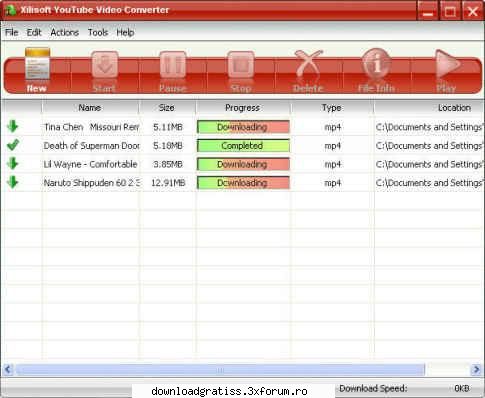The image size is (485, 398).
Task: Open File Info from the toolbar
Action: (x=376, y=64)
